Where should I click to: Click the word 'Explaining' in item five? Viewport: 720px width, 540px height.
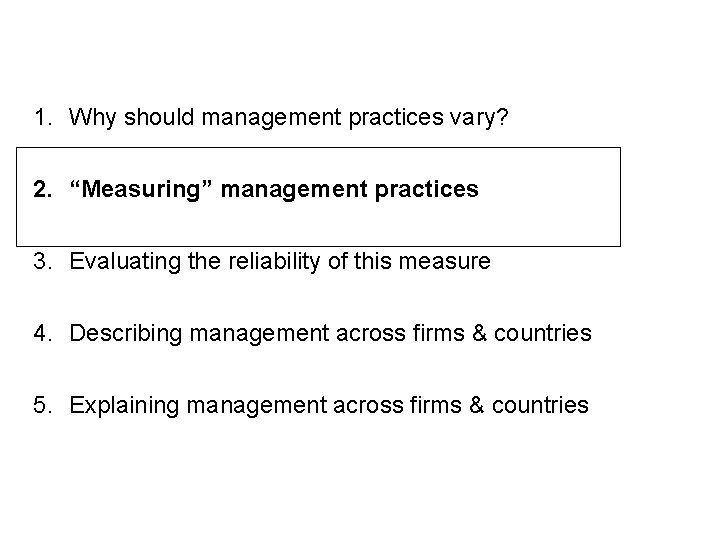124,406
